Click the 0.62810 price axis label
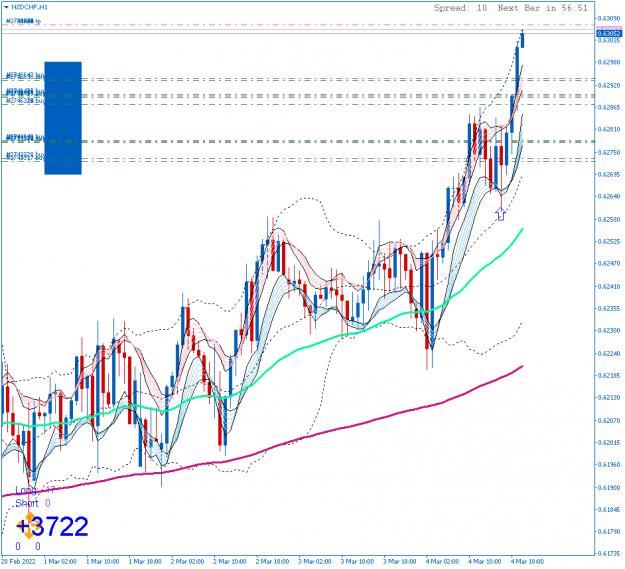625x569 pixels. pyautogui.click(x=609, y=129)
